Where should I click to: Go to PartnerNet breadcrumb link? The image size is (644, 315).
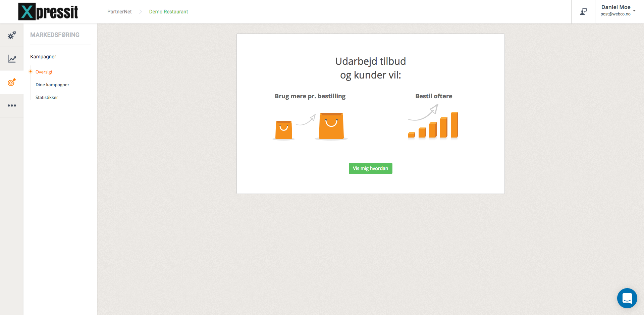[x=119, y=12]
